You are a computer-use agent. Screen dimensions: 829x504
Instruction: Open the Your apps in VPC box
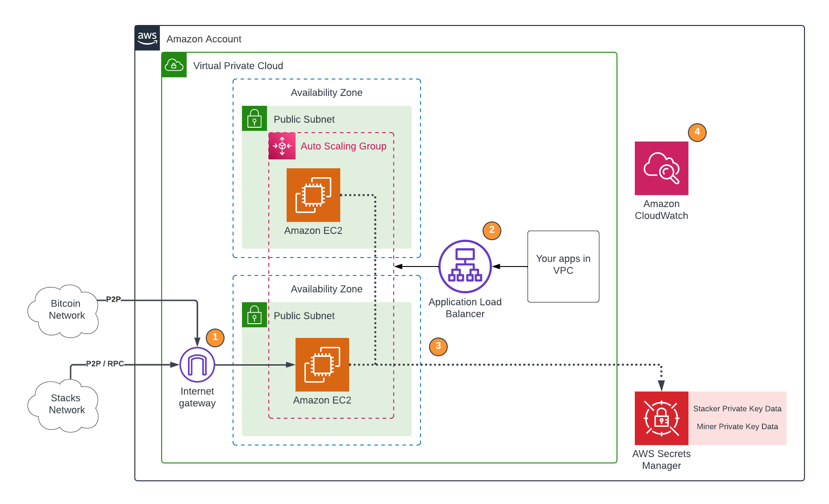(x=563, y=266)
